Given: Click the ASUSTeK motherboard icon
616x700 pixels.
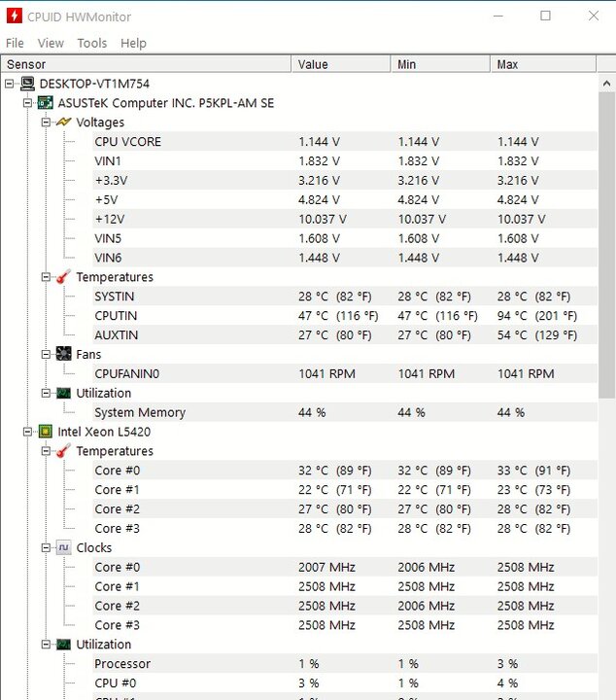Looking at the screenshot, I should (46, 103).
